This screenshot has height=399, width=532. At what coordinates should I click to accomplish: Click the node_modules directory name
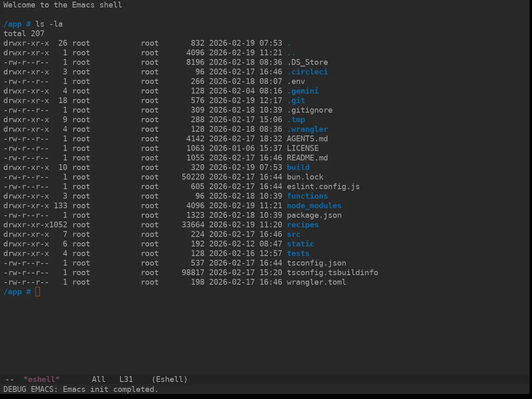[x=314, y=206]
